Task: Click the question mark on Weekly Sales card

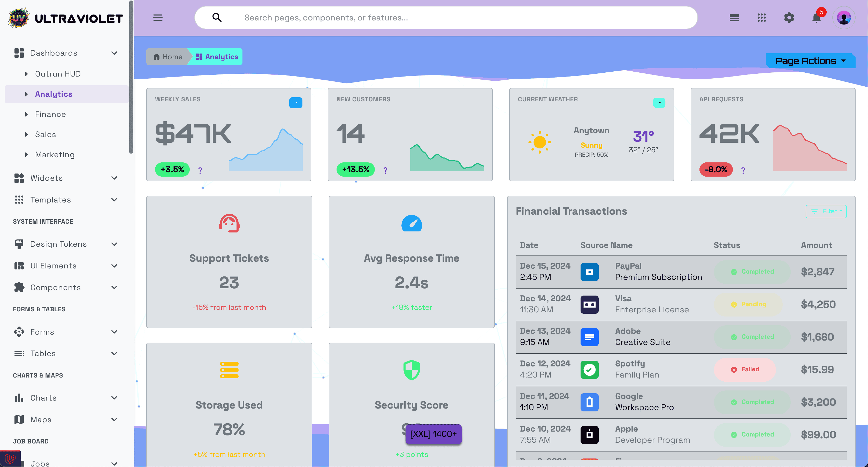Action: point(200,170)
